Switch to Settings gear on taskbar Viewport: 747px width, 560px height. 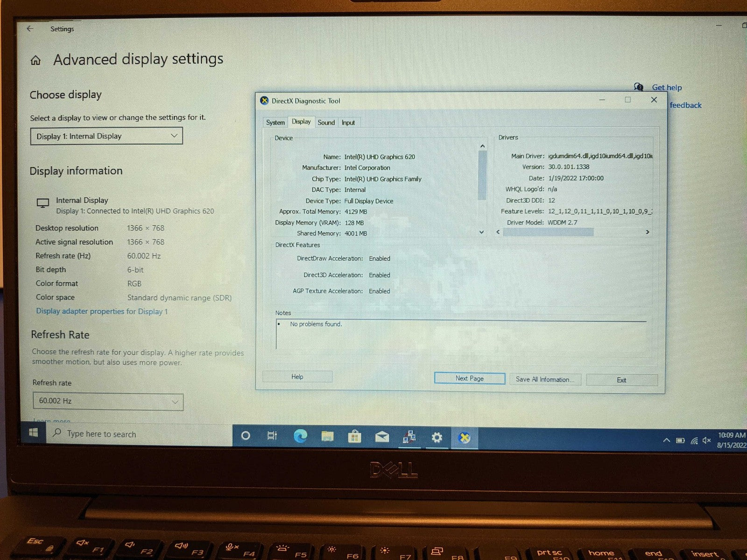point(437,438)
